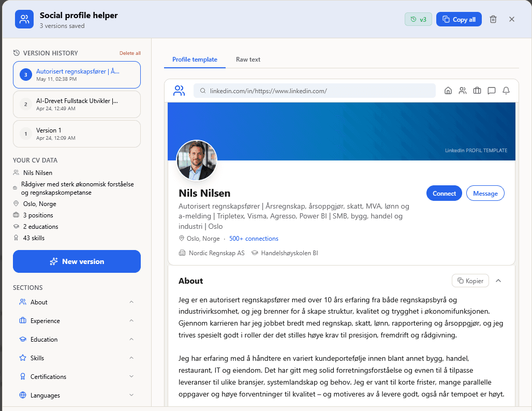The image size is (532, 411).
Task: Click the Certifications ribbon icon in Sections
Action: (x=23, y=376)
